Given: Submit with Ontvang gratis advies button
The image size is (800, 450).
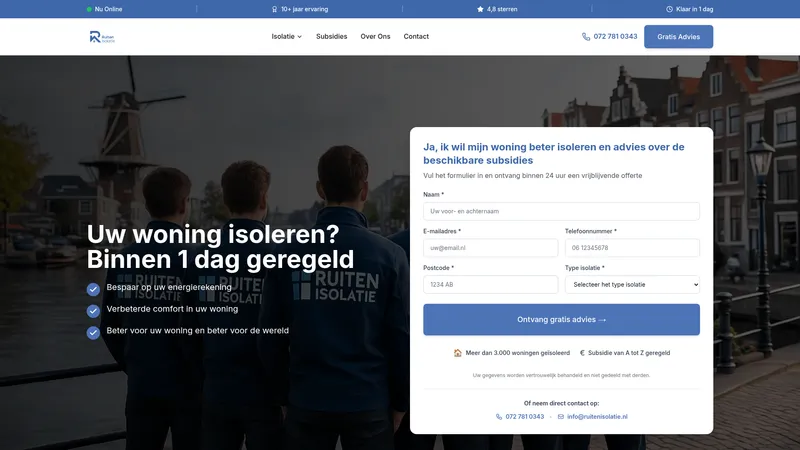Looking at the screenshot, I should [561, 319].
